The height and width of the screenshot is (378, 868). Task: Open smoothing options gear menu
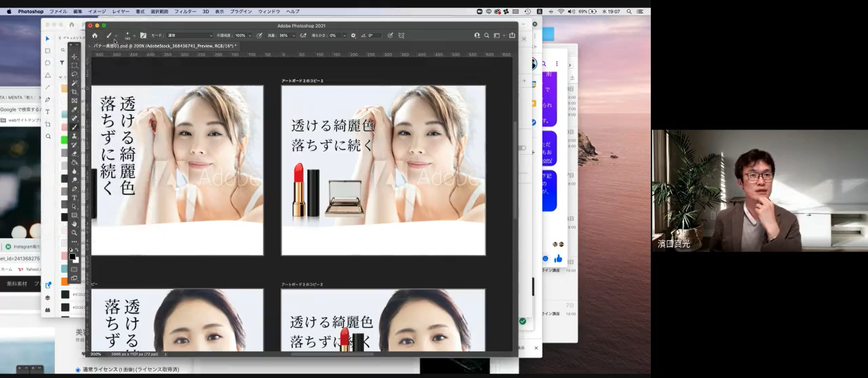click(353, 35)
